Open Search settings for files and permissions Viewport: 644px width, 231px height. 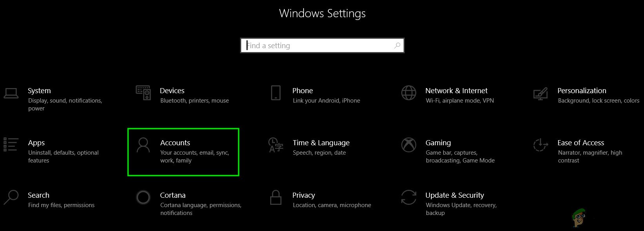(x=39, y=195)
